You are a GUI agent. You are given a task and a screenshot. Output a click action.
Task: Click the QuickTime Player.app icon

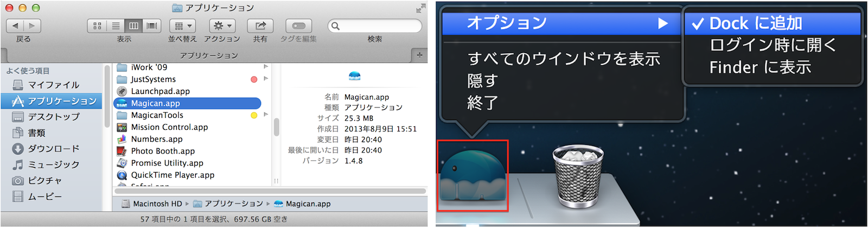point(122,175)
